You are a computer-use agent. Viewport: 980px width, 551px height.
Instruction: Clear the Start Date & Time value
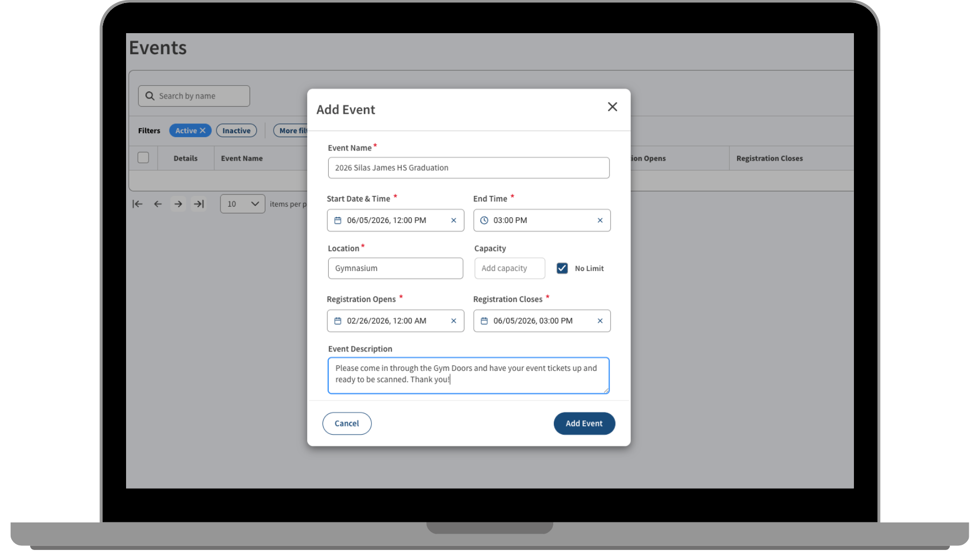pos(453,220)
